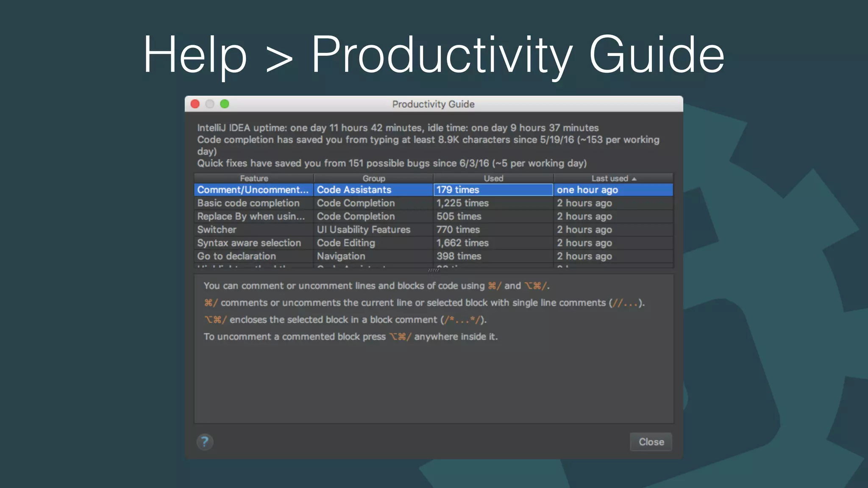Click the UI Usability Features cell

point(373,230)
